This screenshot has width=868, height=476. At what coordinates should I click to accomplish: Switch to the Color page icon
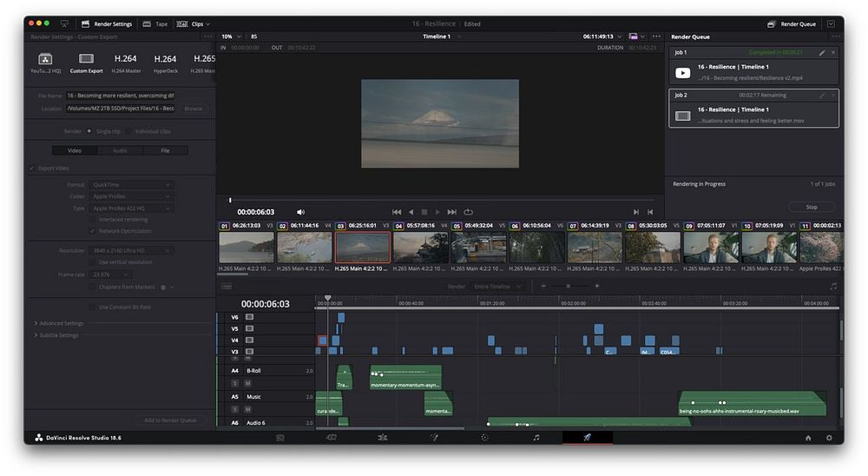click(x=484, y=438)
